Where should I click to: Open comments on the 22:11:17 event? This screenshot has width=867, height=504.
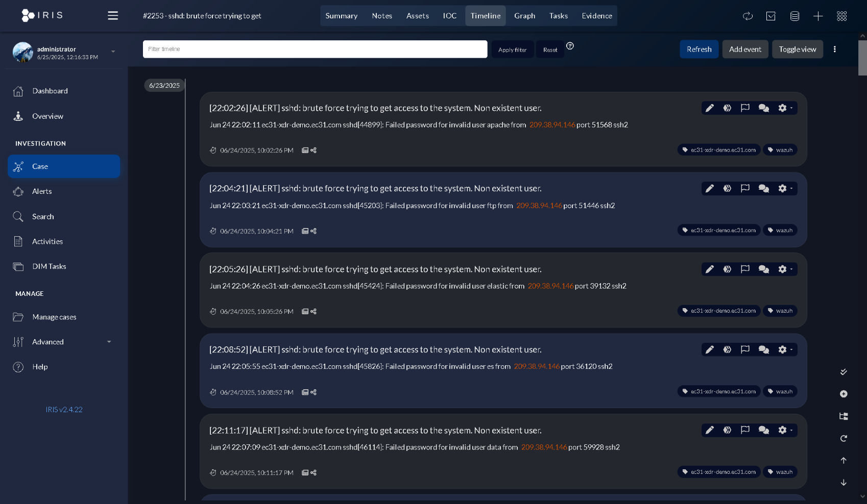[x=764, y=431]
